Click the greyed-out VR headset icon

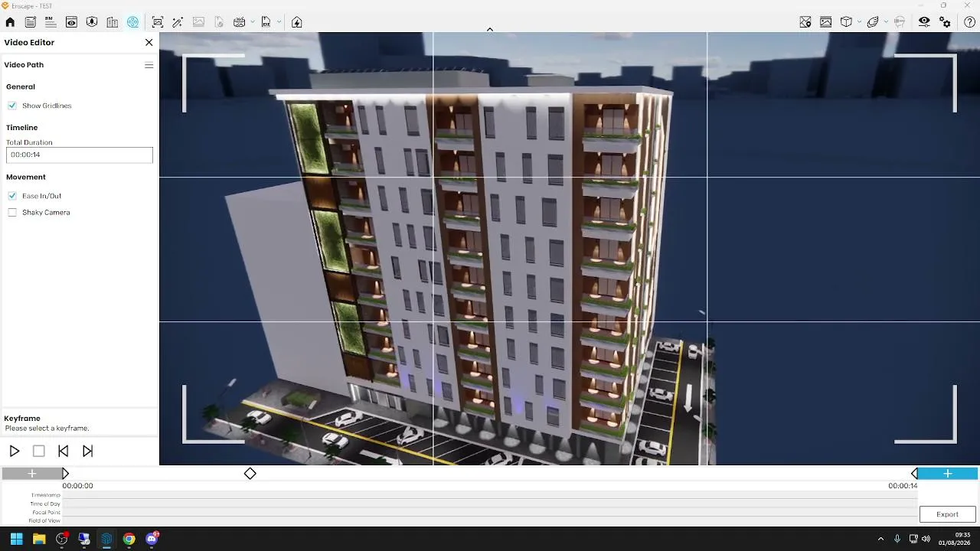point(900,22)
